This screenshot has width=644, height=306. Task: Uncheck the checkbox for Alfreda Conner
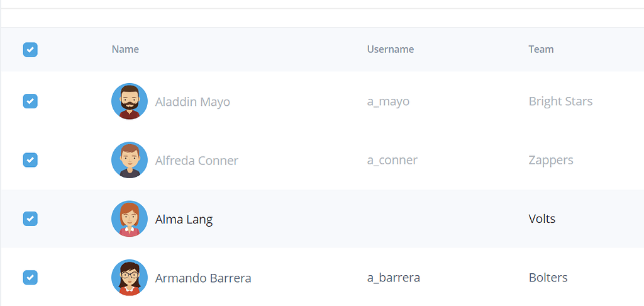(x=30, y=160)
